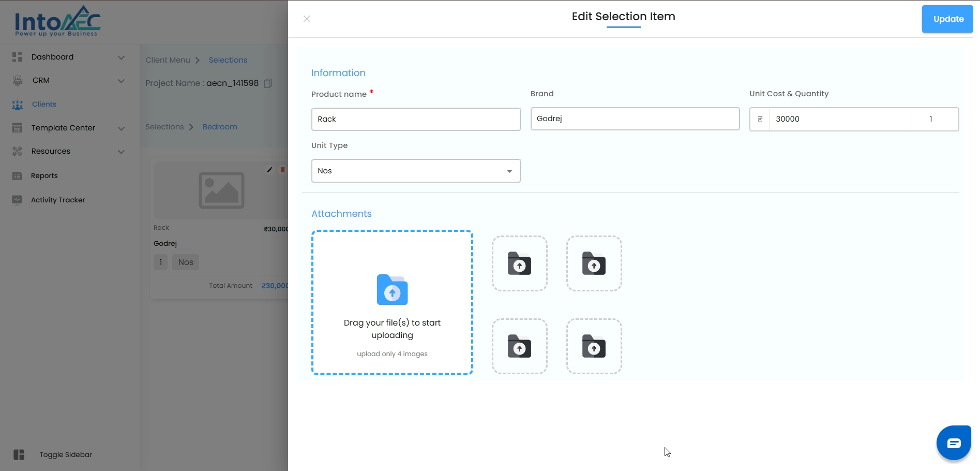Open the Activity Tracker menu item

58,200
